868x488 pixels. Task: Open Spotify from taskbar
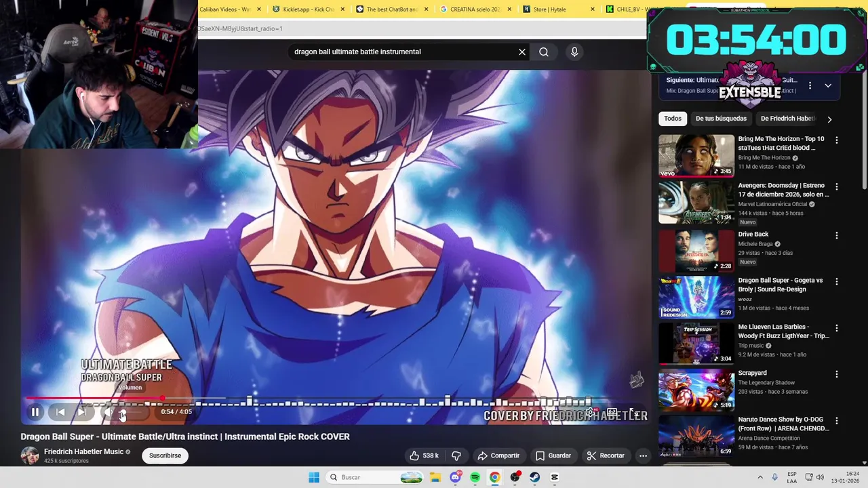475,477
